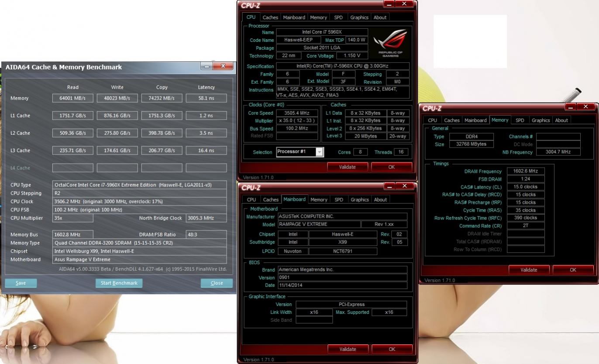Click the CPU Type field in AIDA64
Viewport: 599px width, 364px height.
140,185
